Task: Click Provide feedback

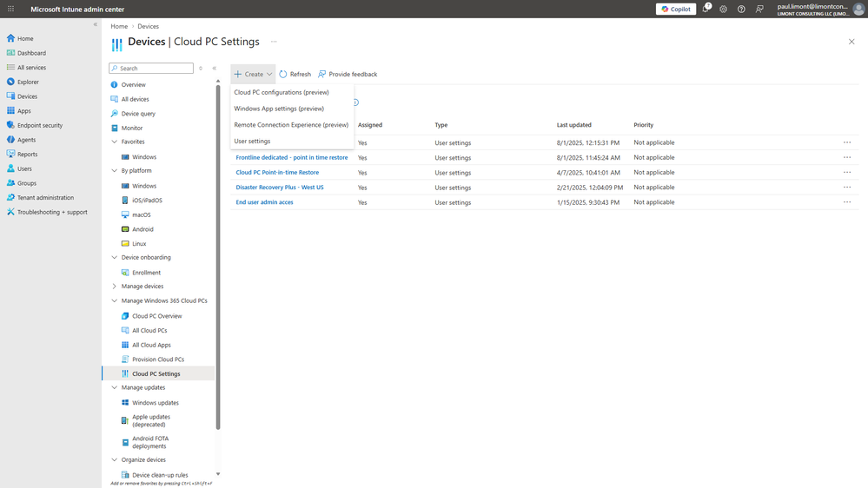Action: point(348,74)
